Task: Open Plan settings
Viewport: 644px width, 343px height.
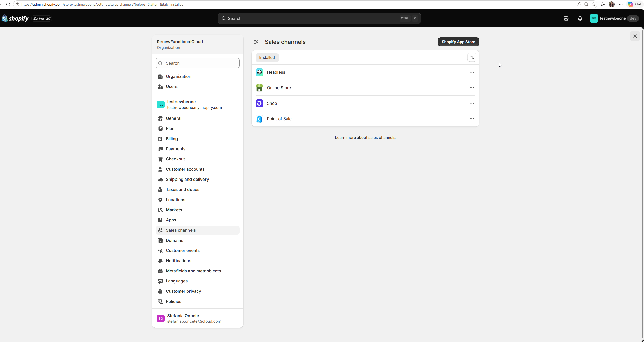Action: pyautogui.click(x=197, y=129)
